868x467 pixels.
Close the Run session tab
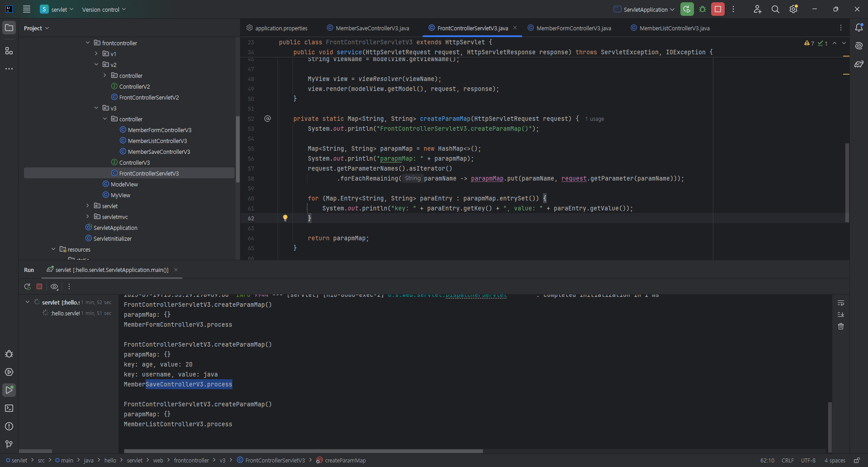click(x=176, y=270)
